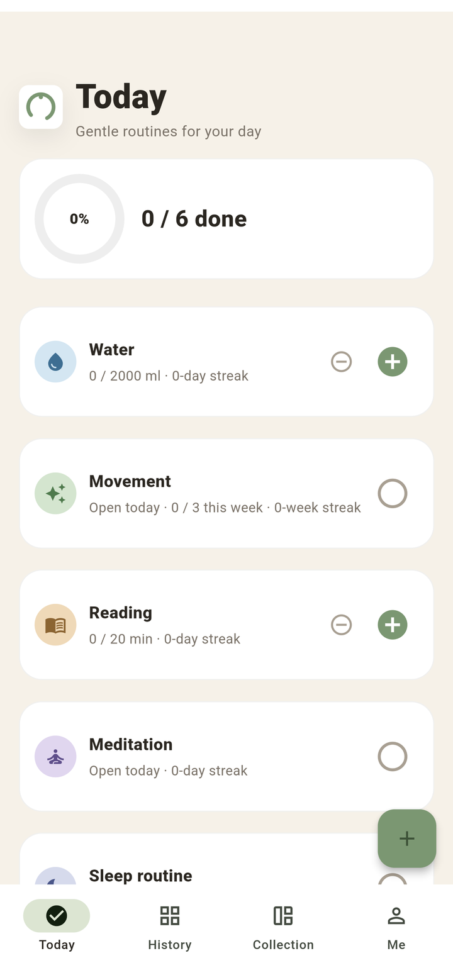Tap the green sparkle Movement icon

pos(55,493)
